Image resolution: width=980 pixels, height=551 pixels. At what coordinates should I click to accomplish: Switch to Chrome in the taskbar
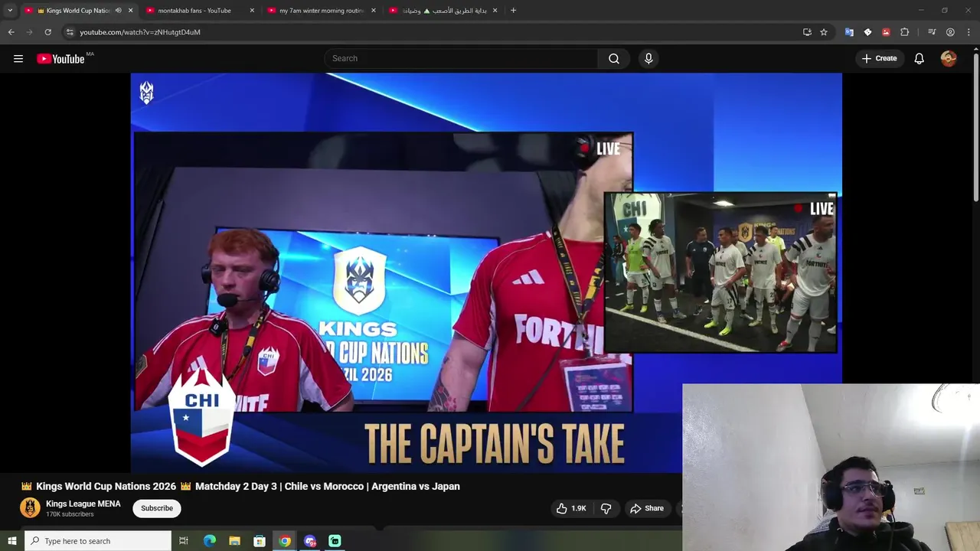[285, 541]
